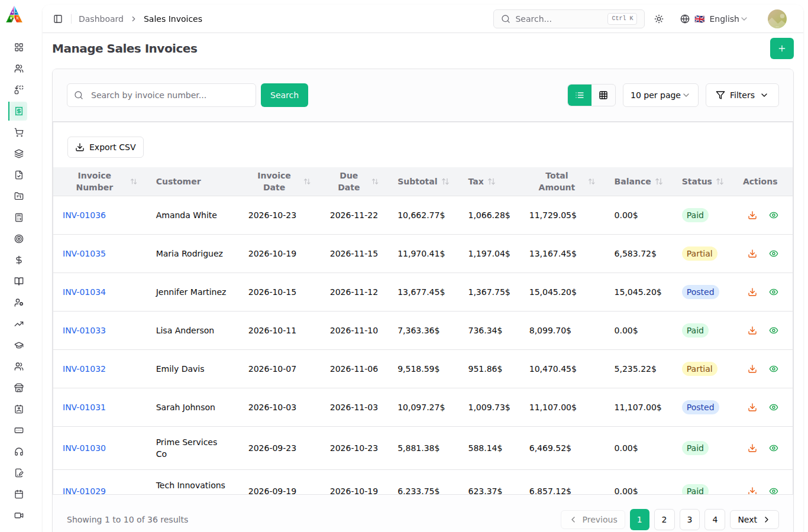
Task: Open the graduation cap sidebar icon
Action: pos(19,345)
